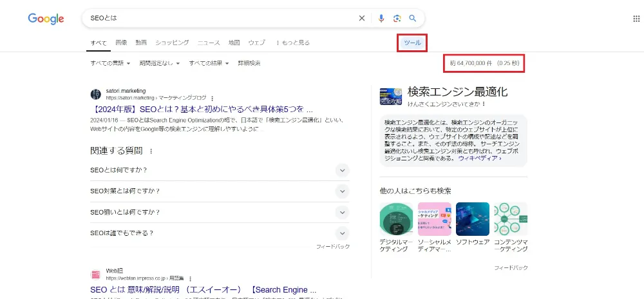Screen dimensions: 644x299
Task: Click the ウィキペディア link
Action: point(480,158)
